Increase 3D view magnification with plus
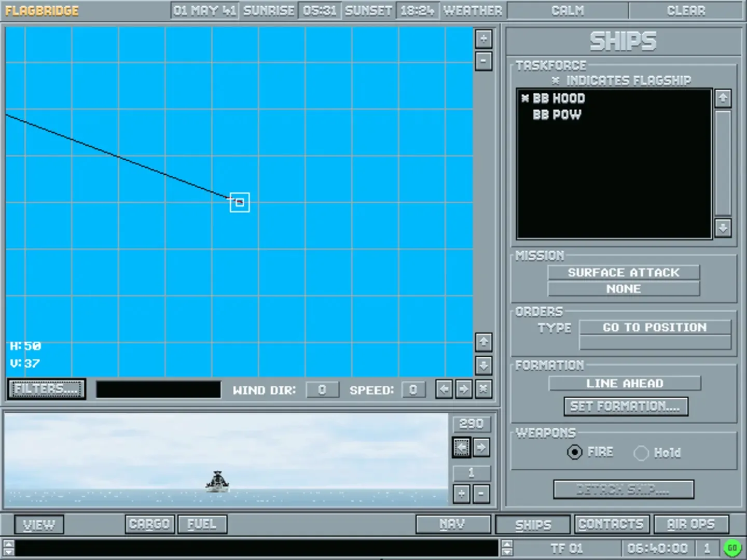 click(461, 494)
